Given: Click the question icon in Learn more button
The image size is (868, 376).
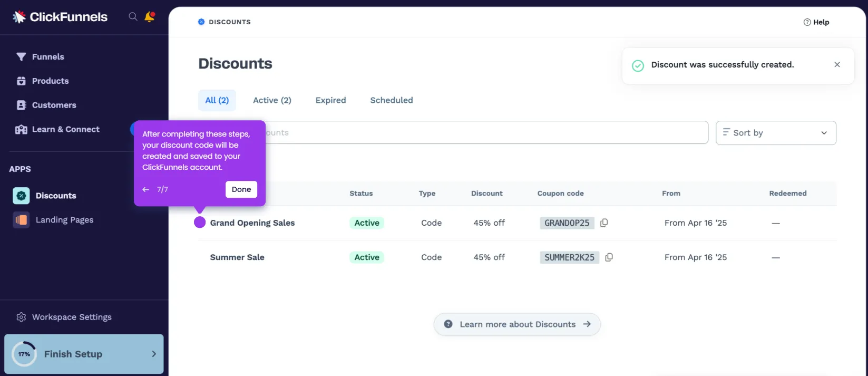Looking at the screenshot, I should click(x=448, y=324).
